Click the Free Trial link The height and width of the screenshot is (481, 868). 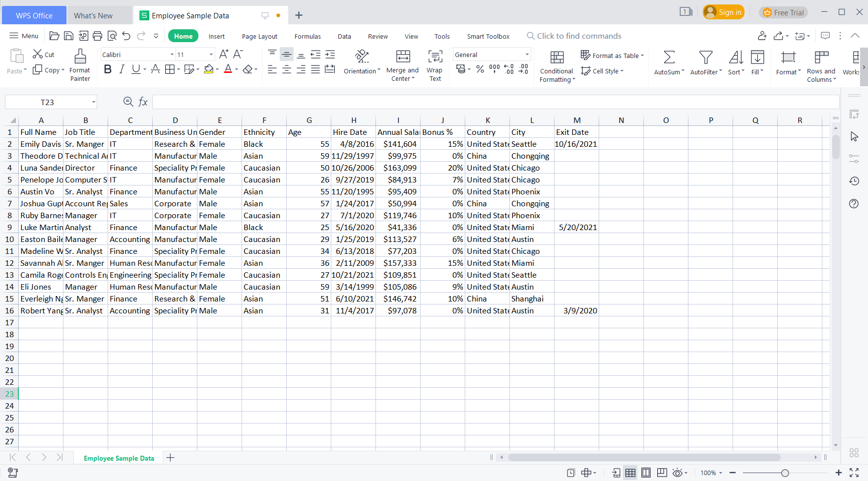pos(784,12)
